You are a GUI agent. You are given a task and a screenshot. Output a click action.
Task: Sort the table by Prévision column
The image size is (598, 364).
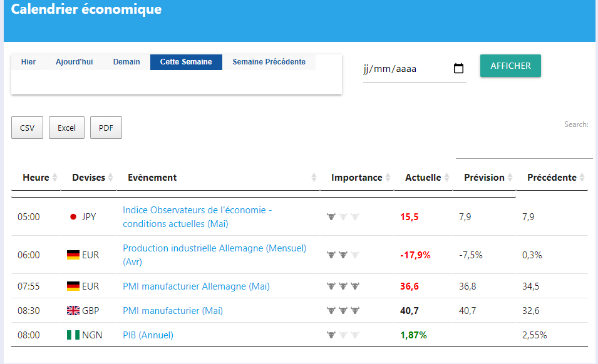pyautogui.click(x=484, y=178)
